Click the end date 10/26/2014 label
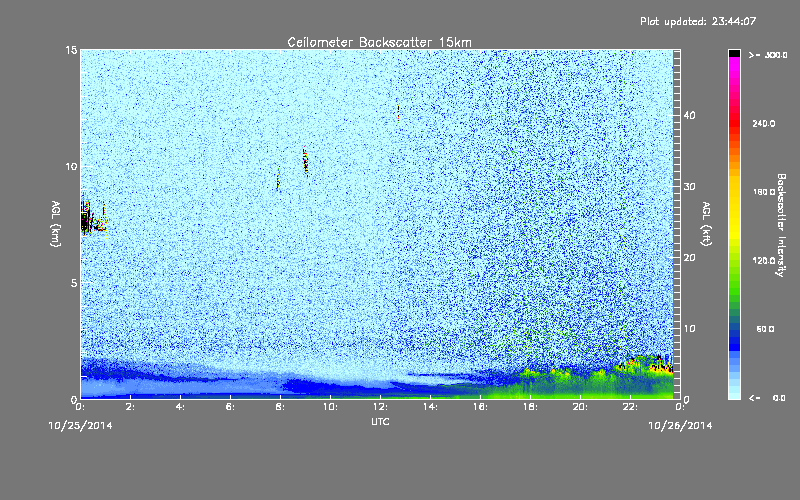This screenshot has width=800, height=500. coord(680,426)
